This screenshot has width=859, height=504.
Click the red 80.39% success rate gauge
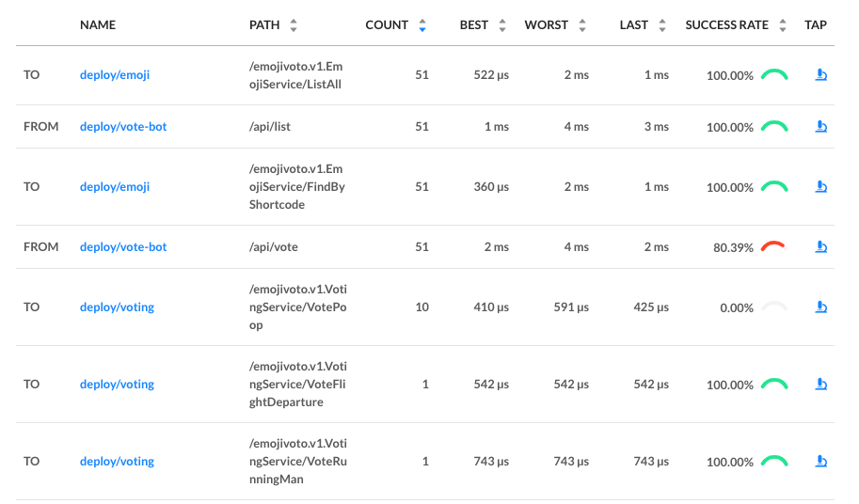773,246
